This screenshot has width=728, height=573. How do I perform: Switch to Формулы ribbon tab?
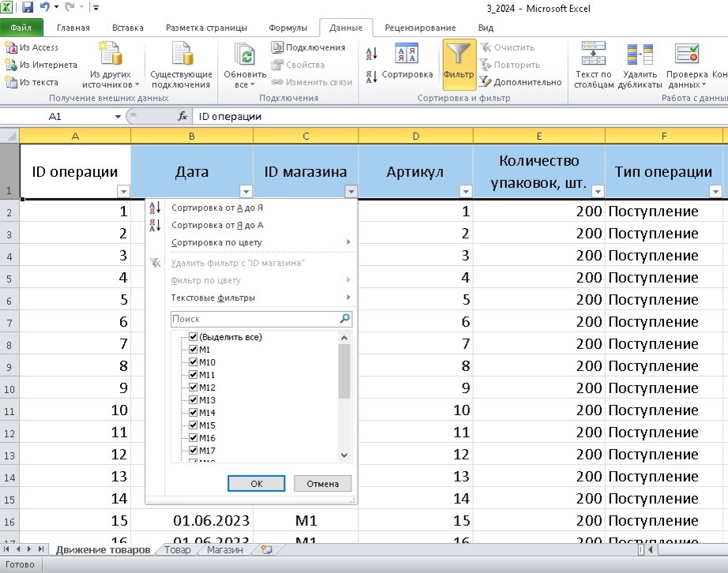tap(288, 28)
